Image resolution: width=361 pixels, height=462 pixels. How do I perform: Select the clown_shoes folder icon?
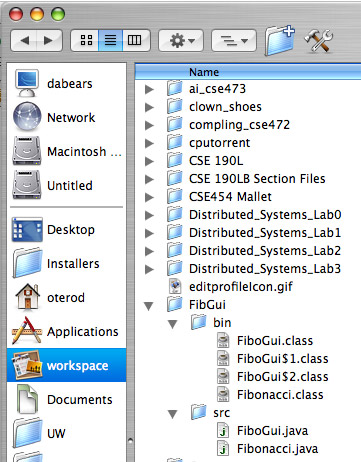point(175,106)
